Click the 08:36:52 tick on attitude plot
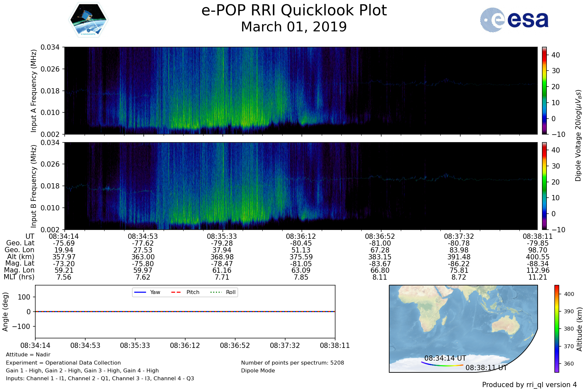Viewport: 588px width, 392px height. [235, 345]
